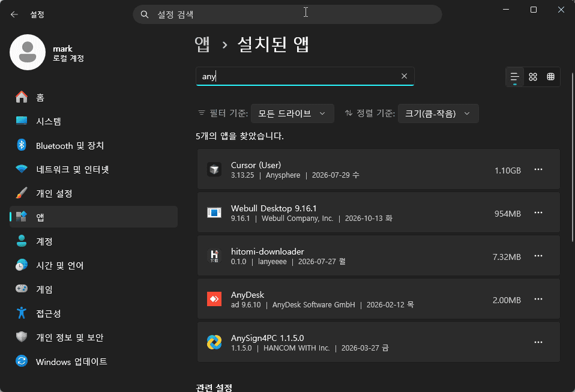The width and height of the screenshot is (575, 392).
Task: Click the Anysphere publisher text
Action: [283, 175]
